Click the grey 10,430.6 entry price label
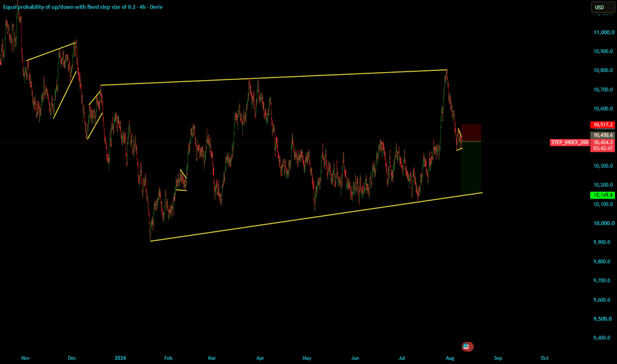The height and width of the screenshot is (364, 617). 602,135
